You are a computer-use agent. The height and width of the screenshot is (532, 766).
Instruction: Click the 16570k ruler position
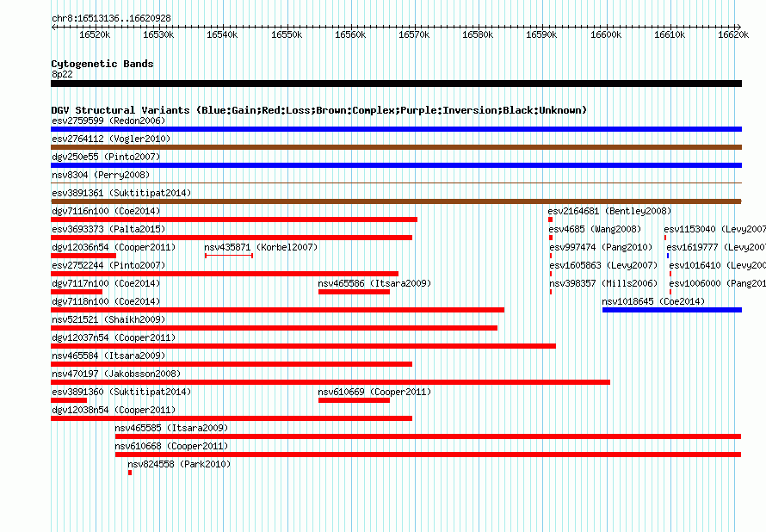[x=414, y=34]
